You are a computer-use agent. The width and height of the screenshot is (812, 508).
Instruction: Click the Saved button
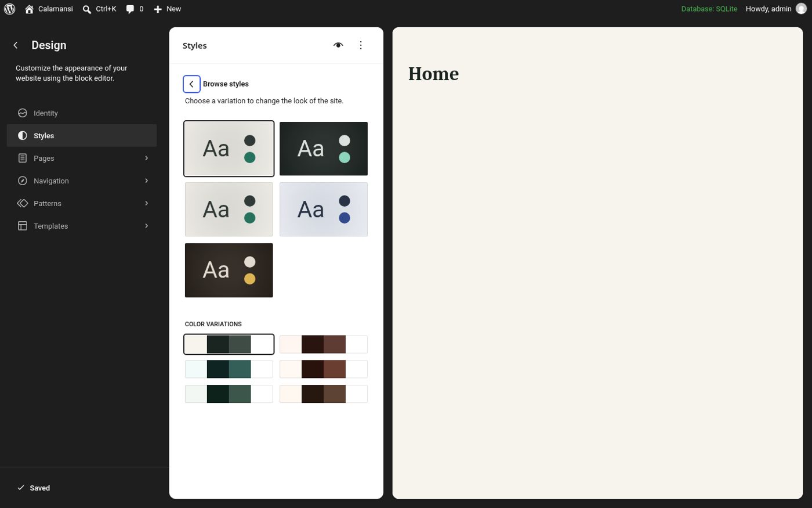[34, 488]
